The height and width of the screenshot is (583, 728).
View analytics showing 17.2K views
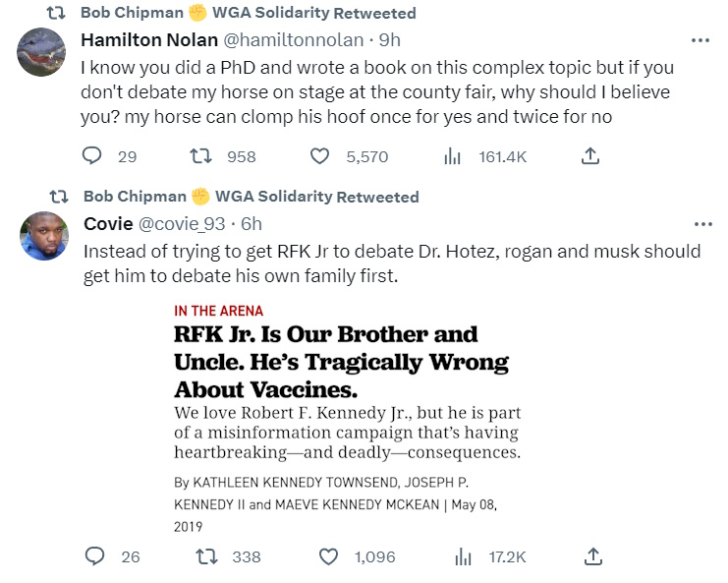pos(463,556)
